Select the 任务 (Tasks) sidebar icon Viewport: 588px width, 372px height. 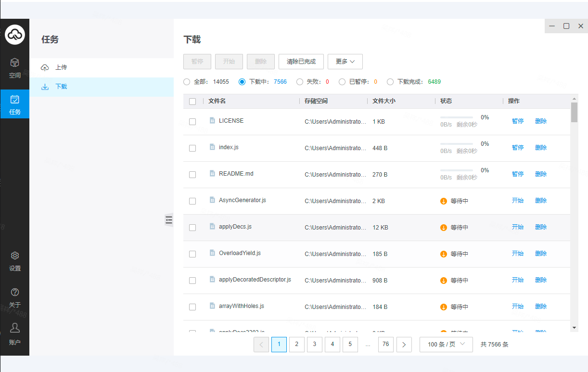15,100
